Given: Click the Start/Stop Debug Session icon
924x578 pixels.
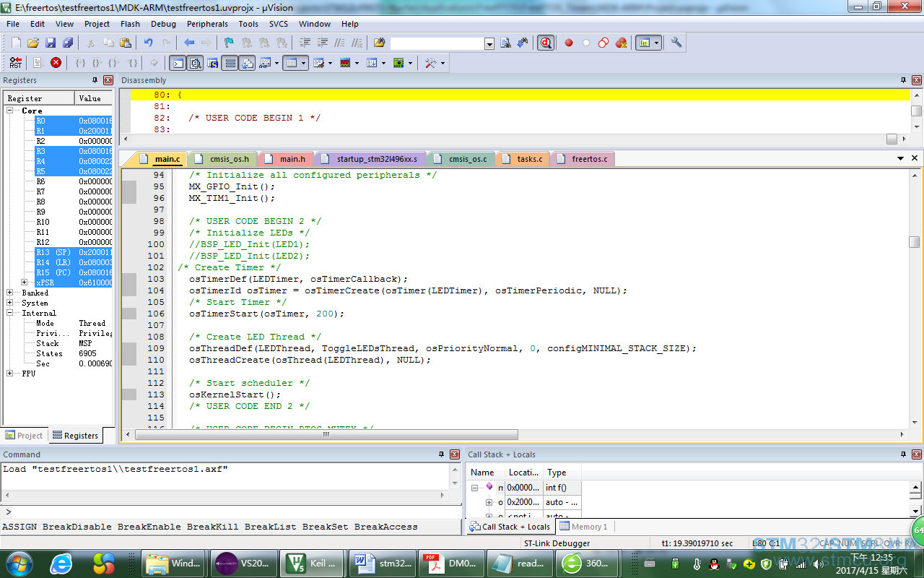Looking at the screenshot, I should click(x=546, y=43).
